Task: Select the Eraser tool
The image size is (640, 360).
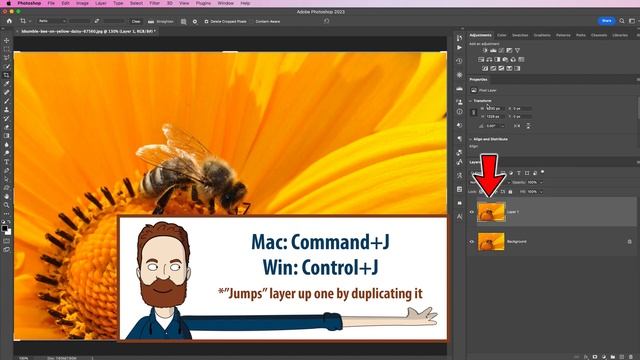Action: point(7,127)
